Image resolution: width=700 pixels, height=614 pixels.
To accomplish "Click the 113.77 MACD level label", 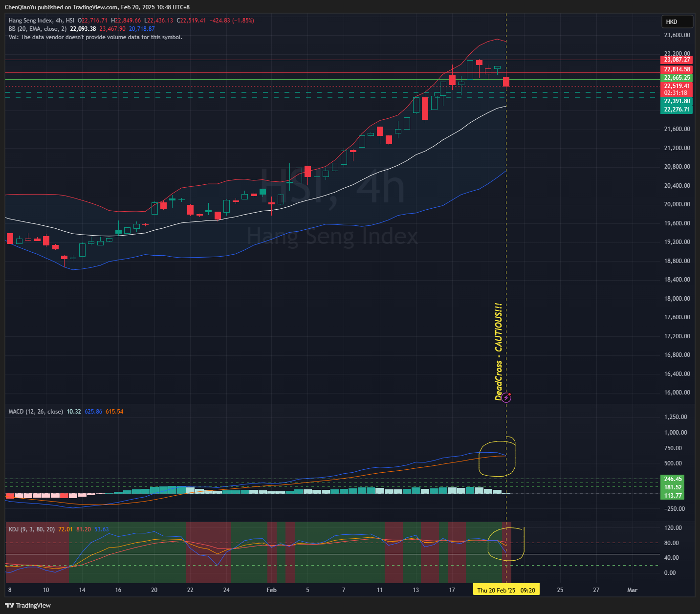I will pyautogui.click(x=673, y=496).
